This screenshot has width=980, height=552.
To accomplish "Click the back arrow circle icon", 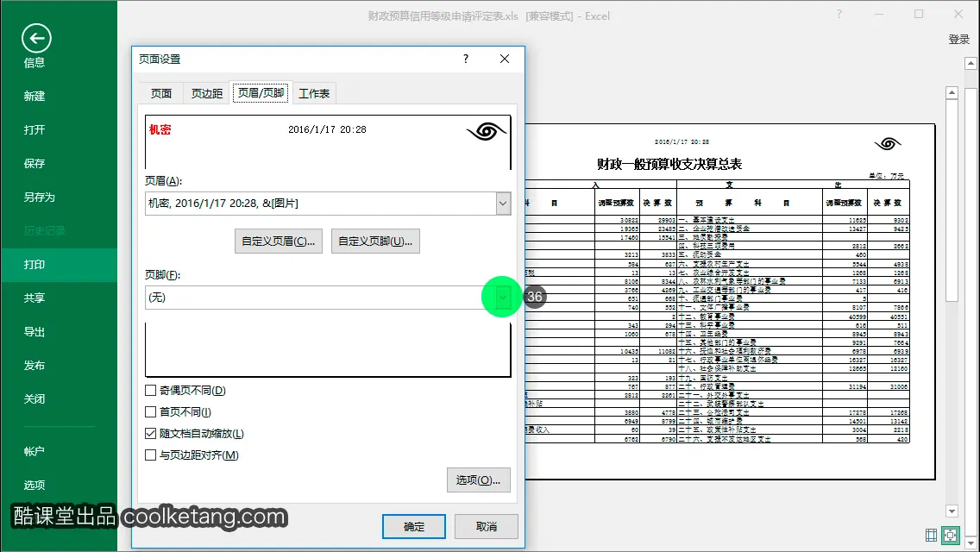I will tap(36, 39).
